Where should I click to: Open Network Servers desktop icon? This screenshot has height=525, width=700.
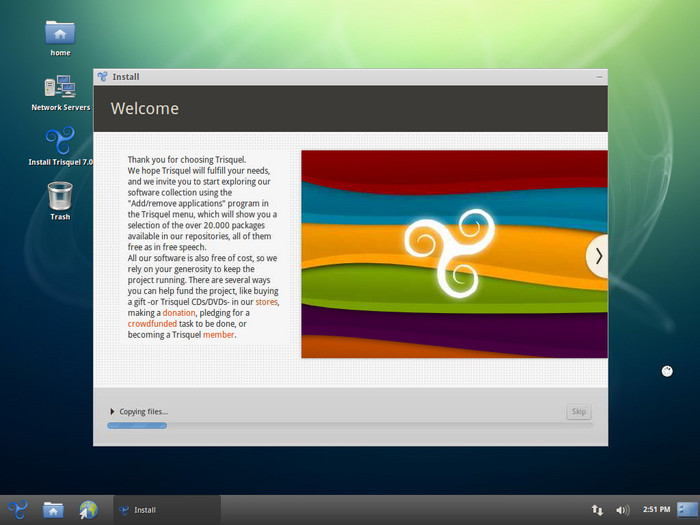[x=60, y=93]
